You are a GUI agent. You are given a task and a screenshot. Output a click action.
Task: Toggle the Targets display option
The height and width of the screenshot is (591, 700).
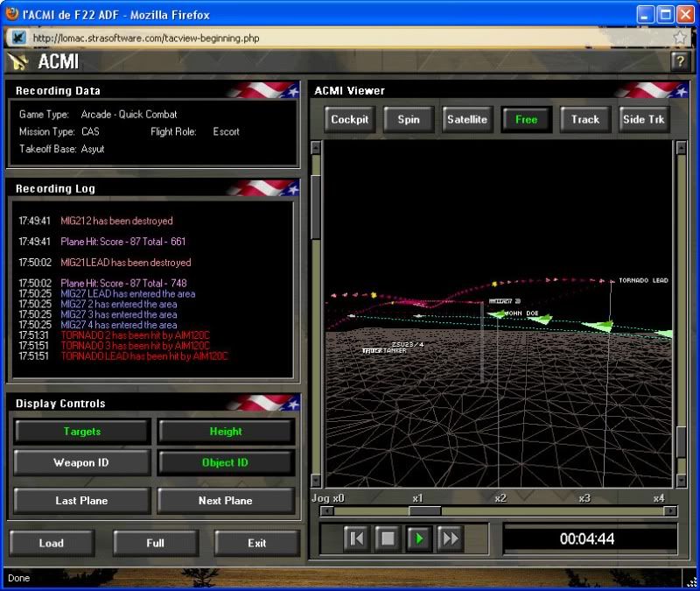[x=81, y=432]
